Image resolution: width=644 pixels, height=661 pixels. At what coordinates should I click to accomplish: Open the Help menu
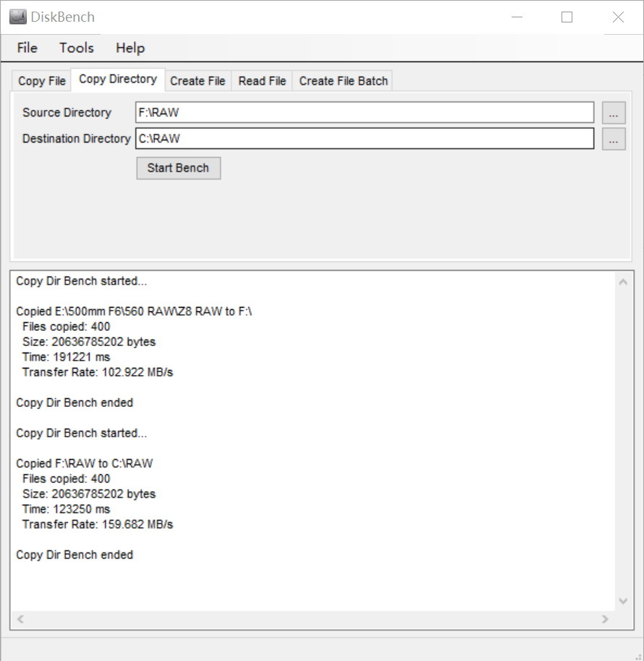(x=130, y=48)
